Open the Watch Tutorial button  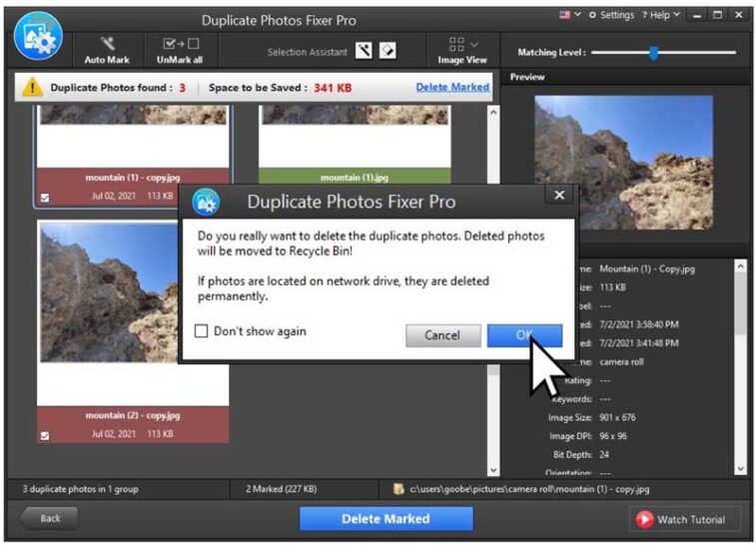(x=685, y=519)
